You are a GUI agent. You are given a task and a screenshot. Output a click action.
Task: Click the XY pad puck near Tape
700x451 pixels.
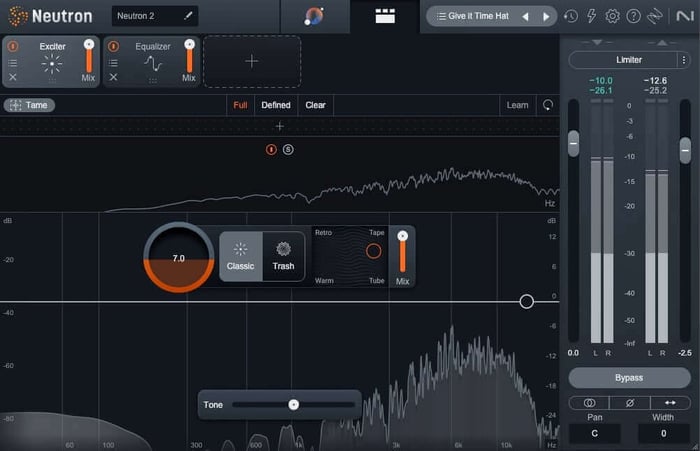click(x=374, y=251)
